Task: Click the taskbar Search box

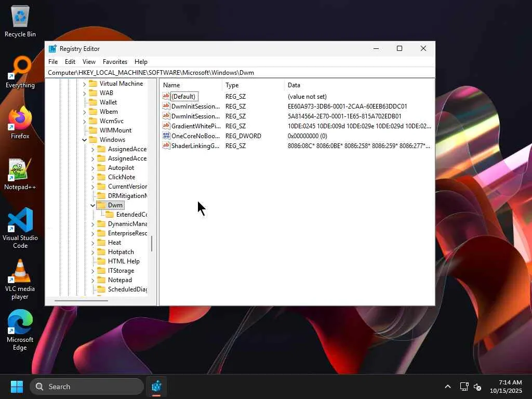Action: pos(87,387)
